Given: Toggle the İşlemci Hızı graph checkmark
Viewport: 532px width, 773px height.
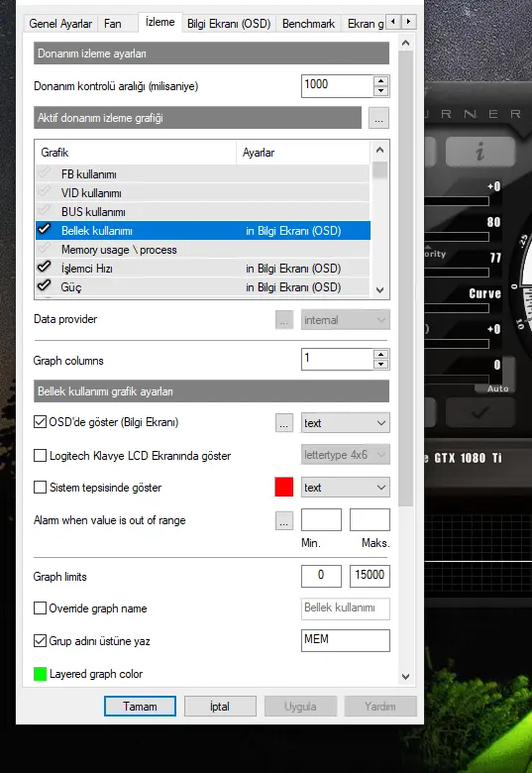Looking at the screenshot, I should point(45,267).
